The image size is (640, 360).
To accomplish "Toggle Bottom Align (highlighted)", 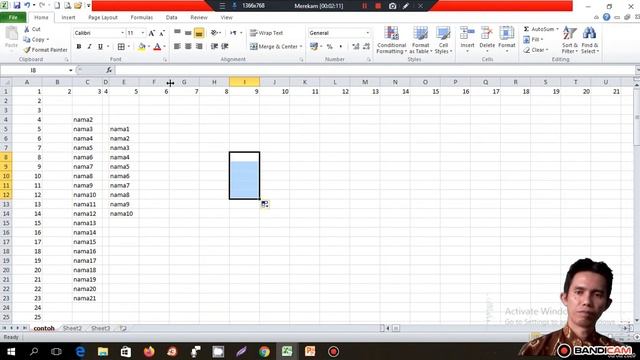I will (199, 33).
